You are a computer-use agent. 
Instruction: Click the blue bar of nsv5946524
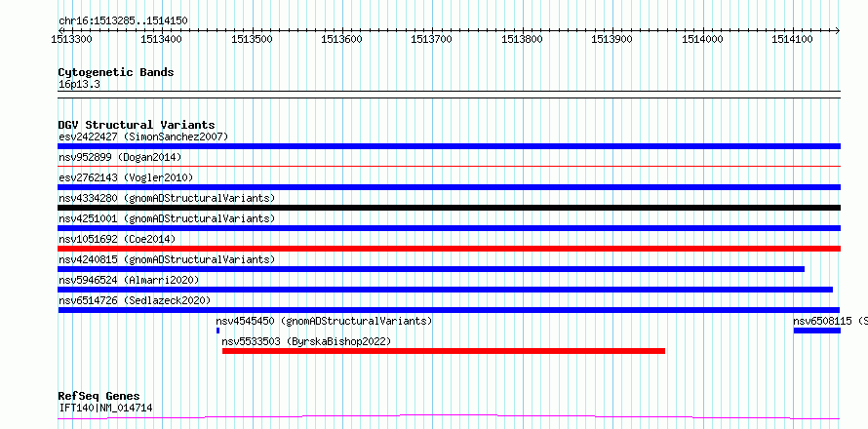(x=445, y=290)
